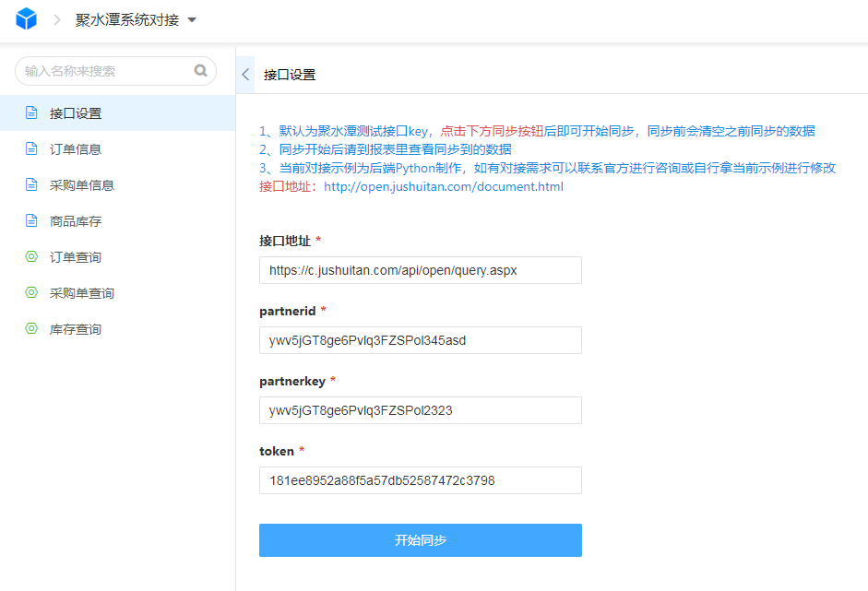Click the document icon beside 订单信息
Screen dimensions: 868x591
coord(31,149)
